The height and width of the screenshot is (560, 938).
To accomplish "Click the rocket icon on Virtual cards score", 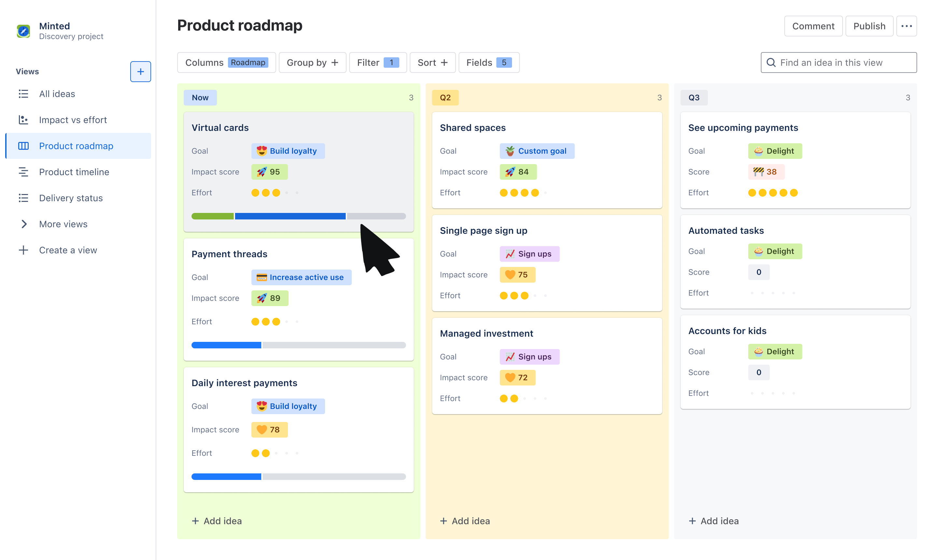I will pos(262,172).
